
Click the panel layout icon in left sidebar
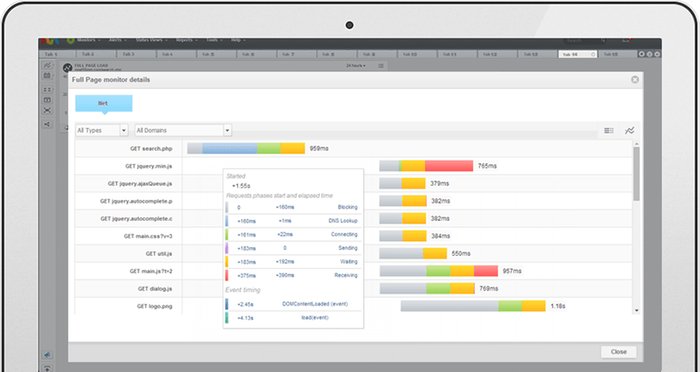click(47, 100)
